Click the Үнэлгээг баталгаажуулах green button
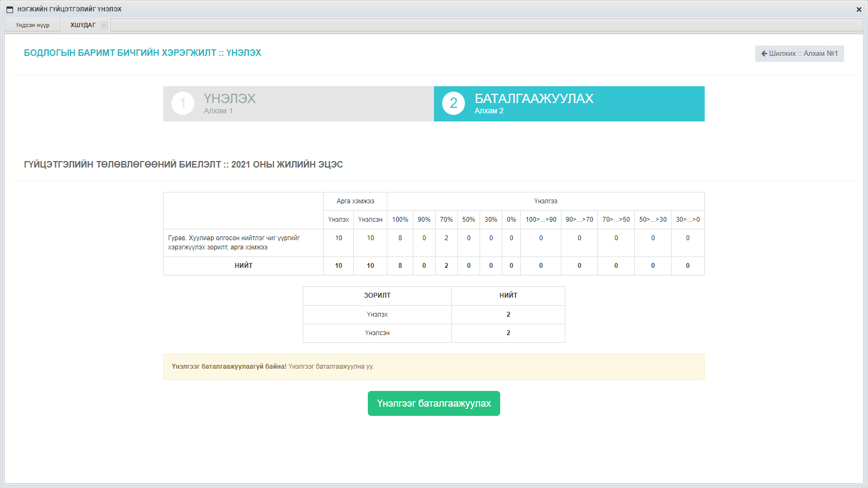Image resolution: width=868 pixels, height=488 pixels. (x=434, y=403)
